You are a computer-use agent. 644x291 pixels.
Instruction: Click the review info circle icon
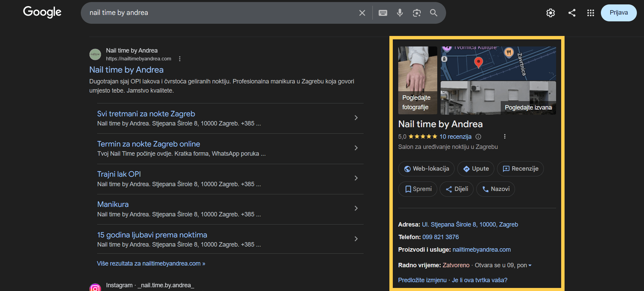coord(478,137)
